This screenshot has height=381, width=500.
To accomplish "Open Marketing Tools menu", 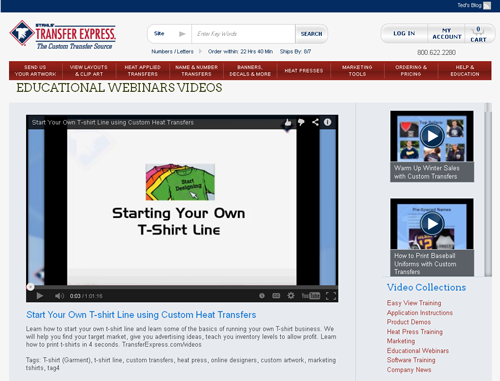I will 357,70.
